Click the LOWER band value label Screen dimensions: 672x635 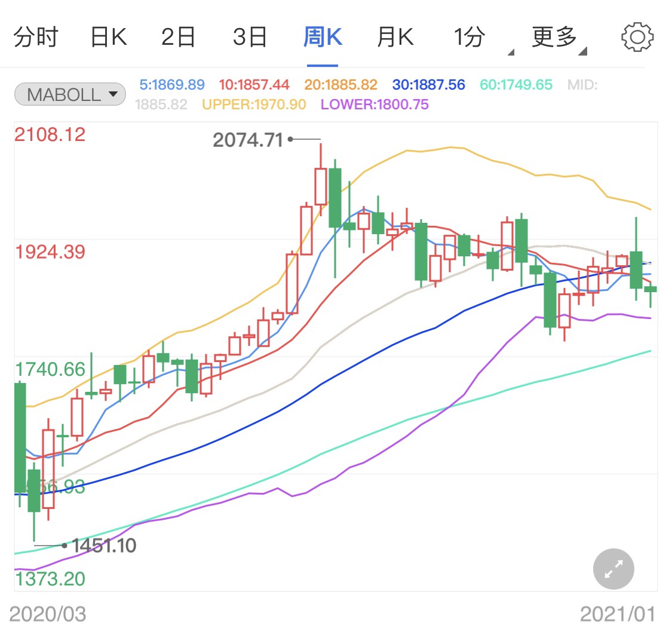click(x=375, y=105)
